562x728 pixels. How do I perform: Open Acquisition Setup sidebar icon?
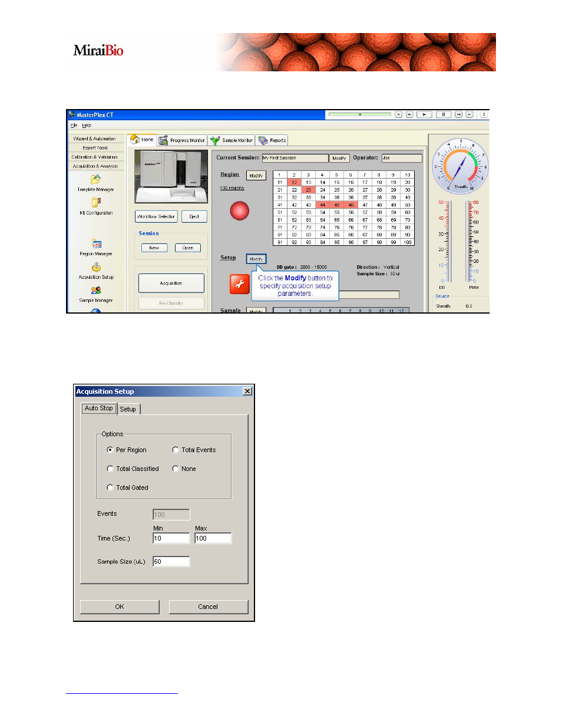tap(96, 267)
